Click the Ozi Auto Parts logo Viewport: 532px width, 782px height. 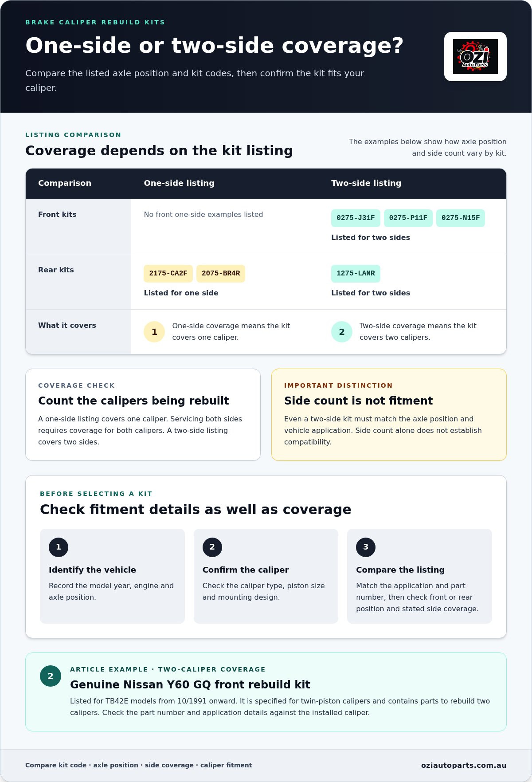point(475,56)
